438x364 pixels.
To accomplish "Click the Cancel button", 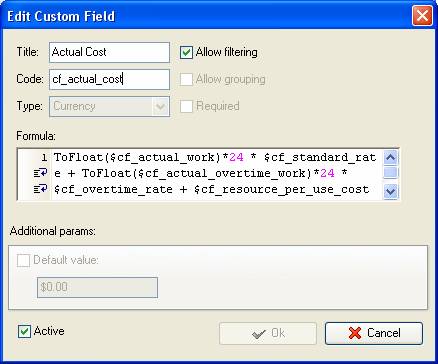I will 374,333.
